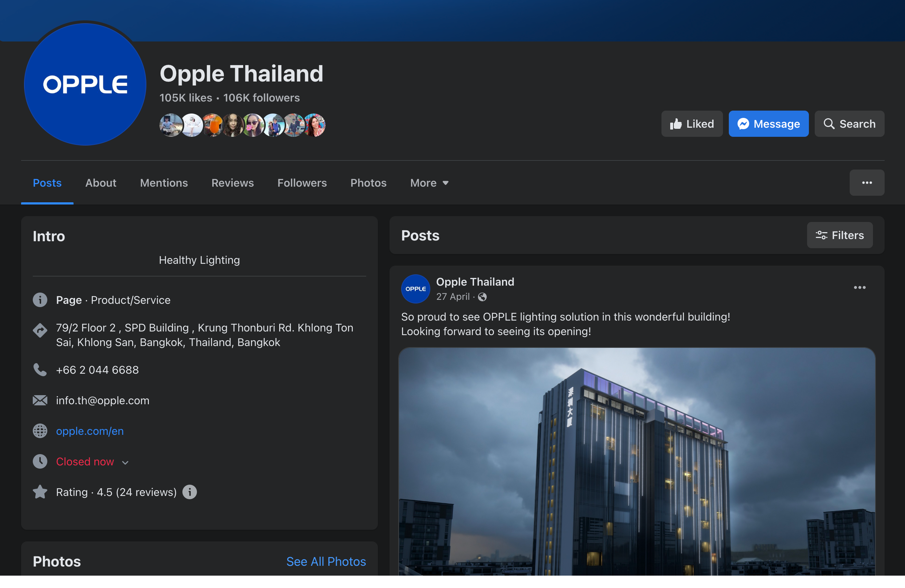Click the Photos section heading
The image size is (905, 588).
[x=57, y=561]
